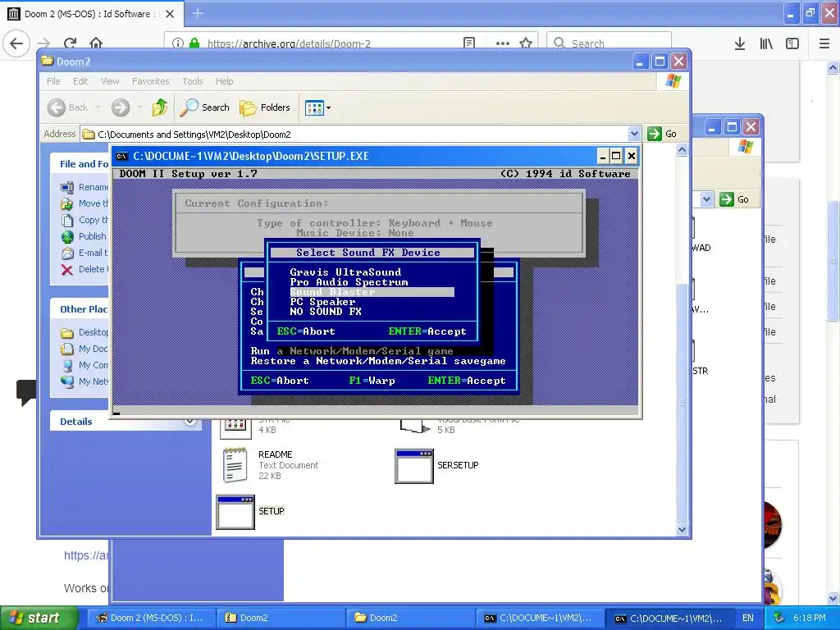
Task: Click Rename task icon in sidebar
Action: (67, 187)
